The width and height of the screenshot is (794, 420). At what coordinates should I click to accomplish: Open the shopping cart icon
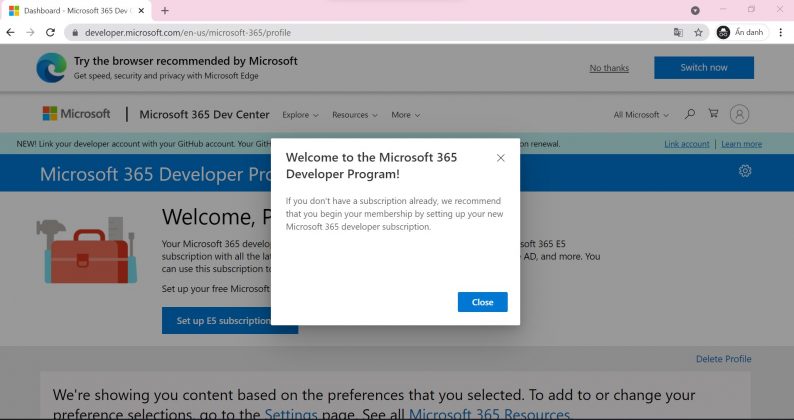713,114
